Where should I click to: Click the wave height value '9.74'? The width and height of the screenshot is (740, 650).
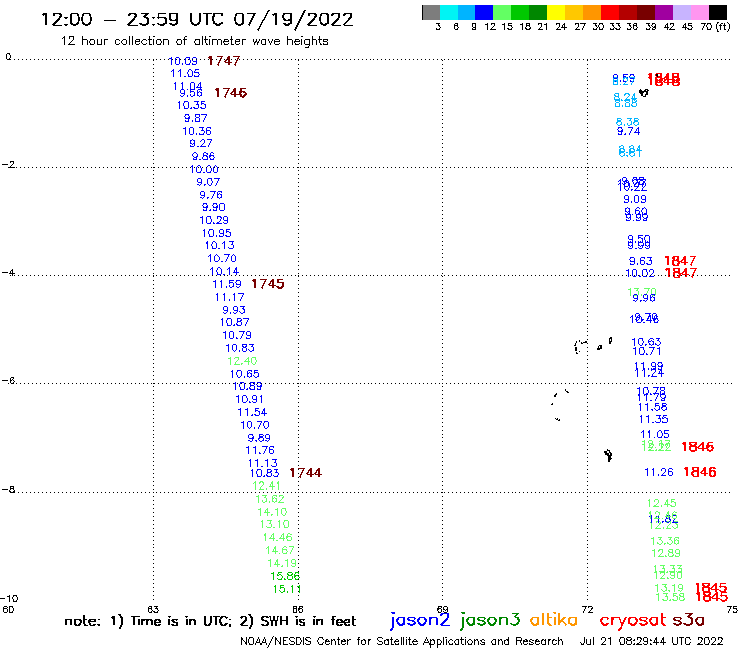click(x=629, y=131)
